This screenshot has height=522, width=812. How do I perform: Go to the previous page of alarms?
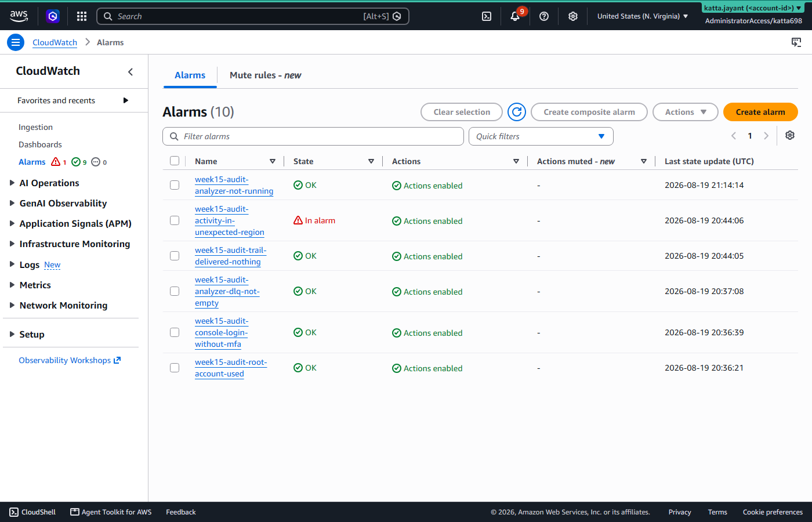click(x=734, y=136)
